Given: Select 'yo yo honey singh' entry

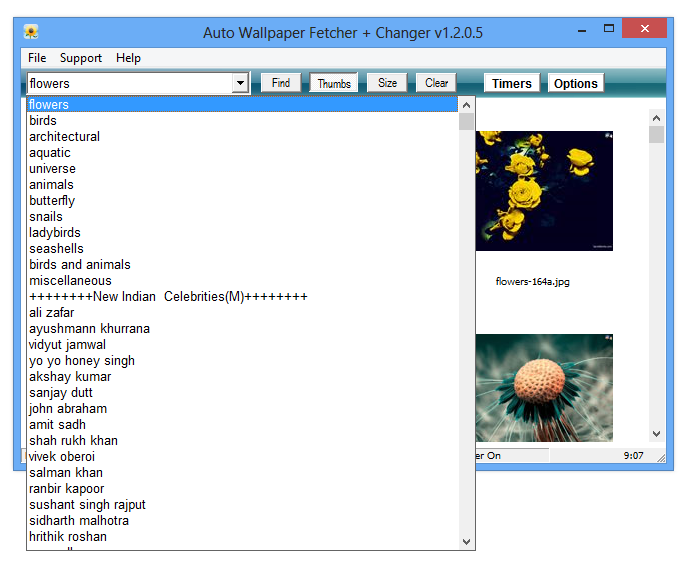Looking at the screenshot, I should tap(243, 361).
